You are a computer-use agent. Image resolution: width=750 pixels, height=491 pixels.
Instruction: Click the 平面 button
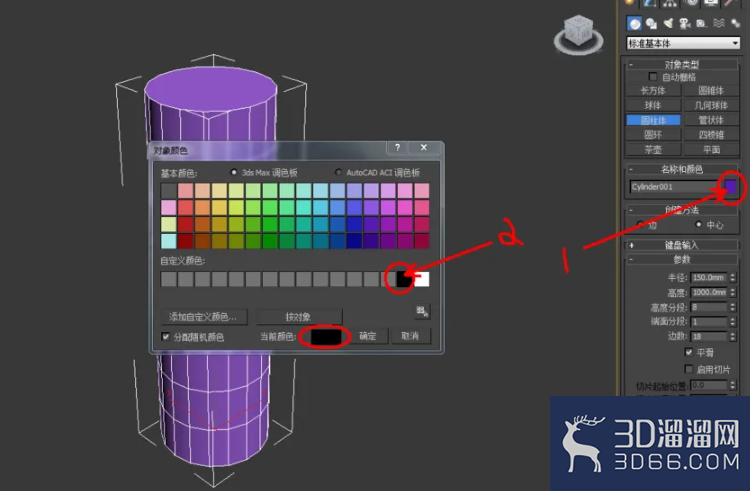pyautogui.click(x=711, y=150)
